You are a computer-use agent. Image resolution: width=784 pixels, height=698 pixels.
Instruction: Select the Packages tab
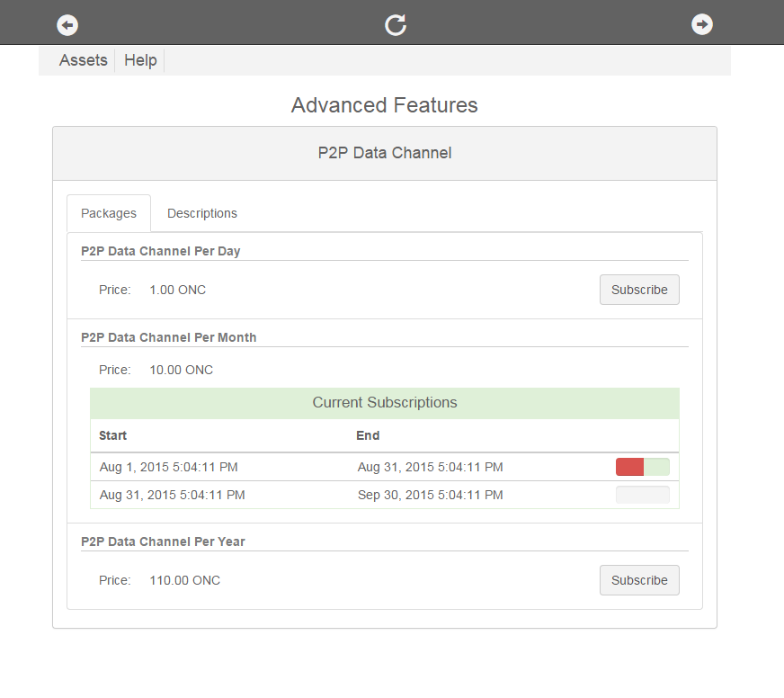[x=109, y=213]
